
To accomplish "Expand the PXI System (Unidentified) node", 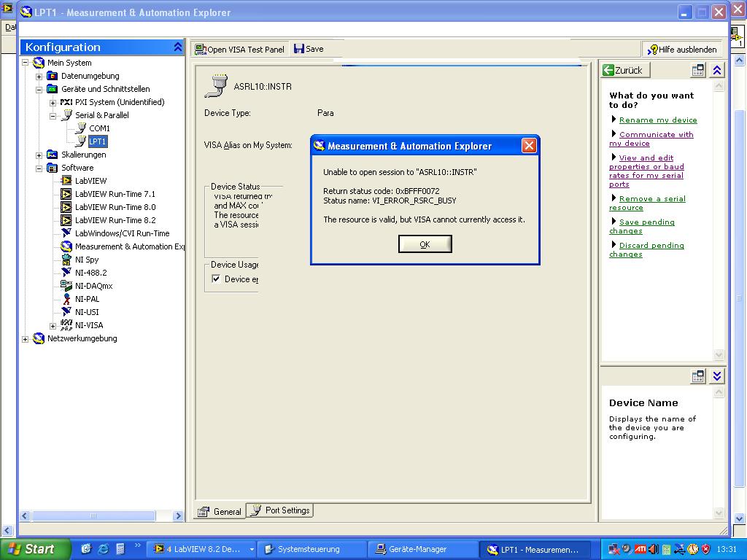I will 53,102.
